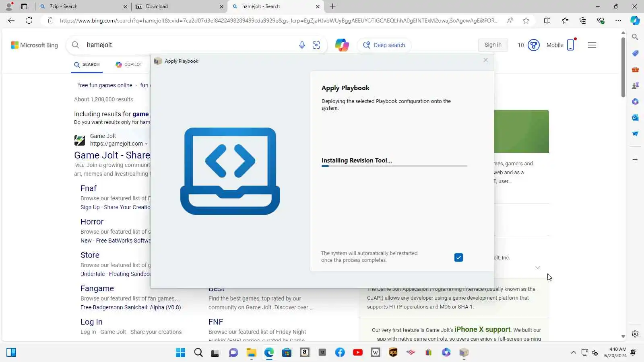Open the clock and date in taskbar
Viewport: 644px width, 362px height.
point(615,352)
